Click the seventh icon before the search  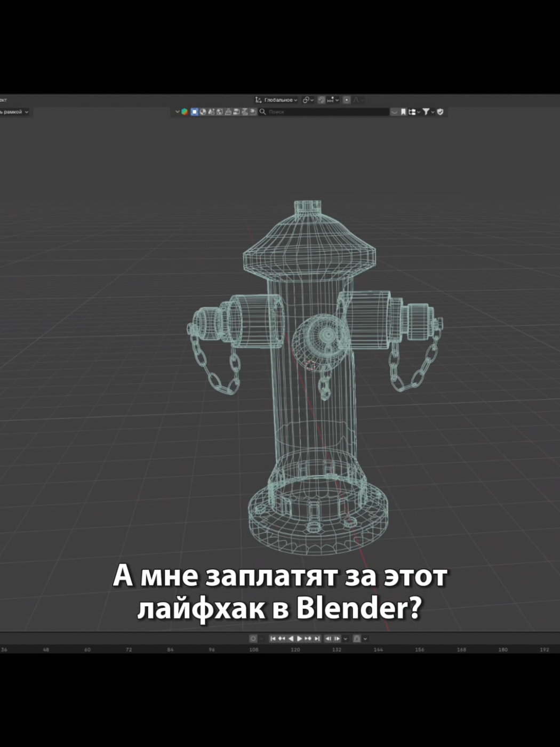(244, 112)
